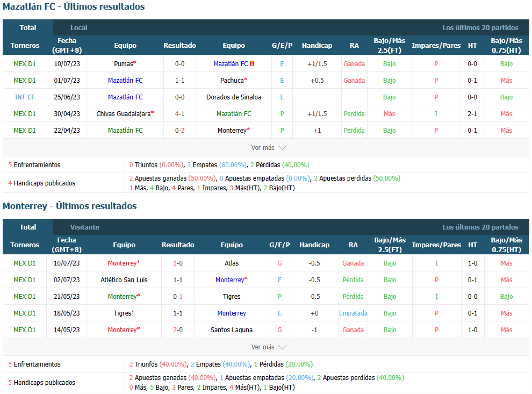Click Empatada in the RA column
This screenshot has width=532, height=394.
click(353, 313)
